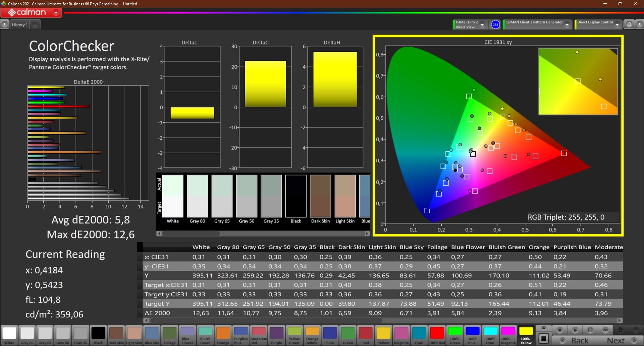Click the RGB Triplet readout

pyautogui.click(x=566, y=217)
